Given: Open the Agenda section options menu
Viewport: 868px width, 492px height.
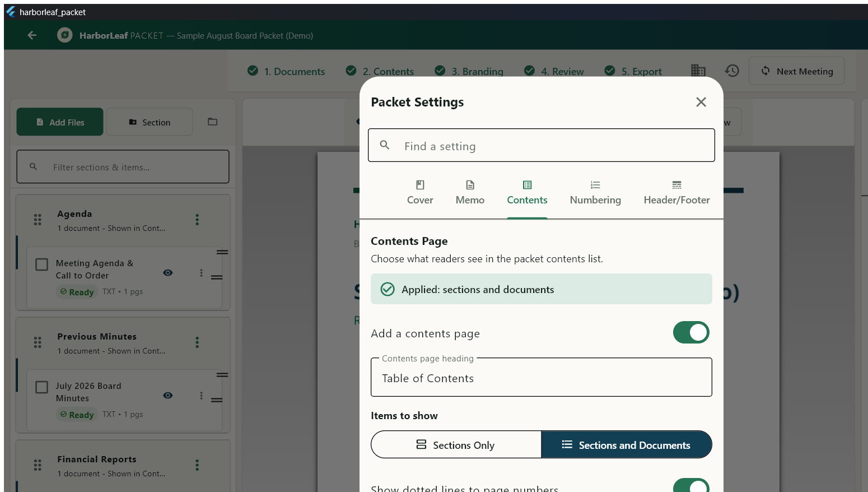Looking at the screenshot, I should click(x=197, y=220).
